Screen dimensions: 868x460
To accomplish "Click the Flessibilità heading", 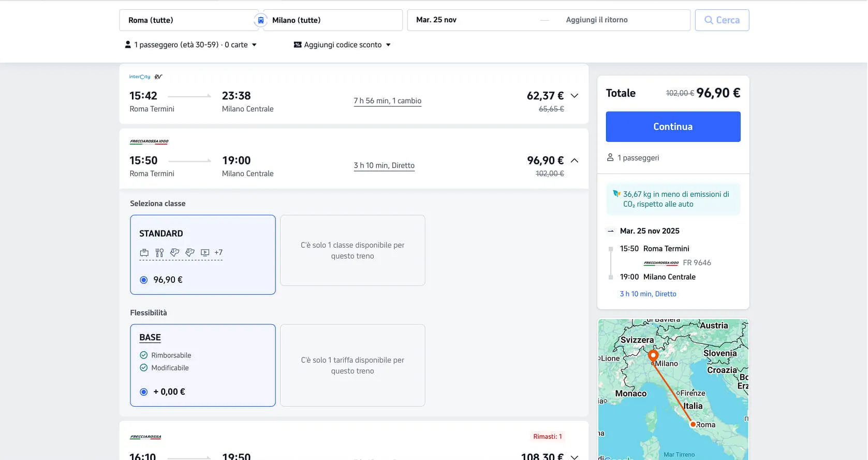I will coord(149,313).
